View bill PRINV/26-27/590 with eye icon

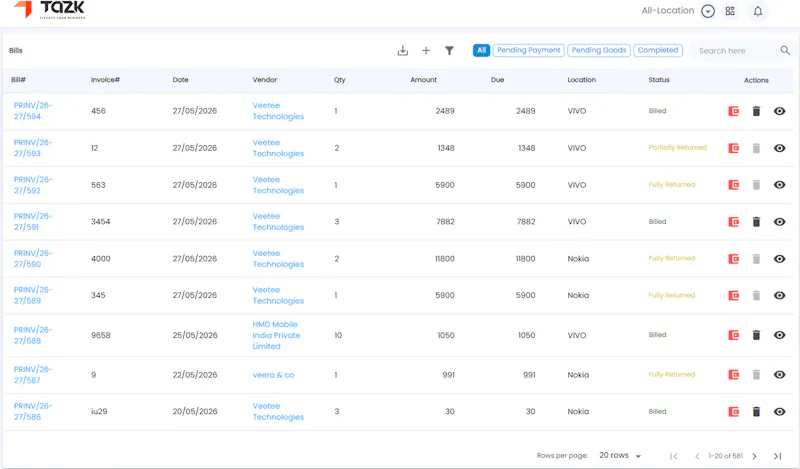tap(779, 259)
